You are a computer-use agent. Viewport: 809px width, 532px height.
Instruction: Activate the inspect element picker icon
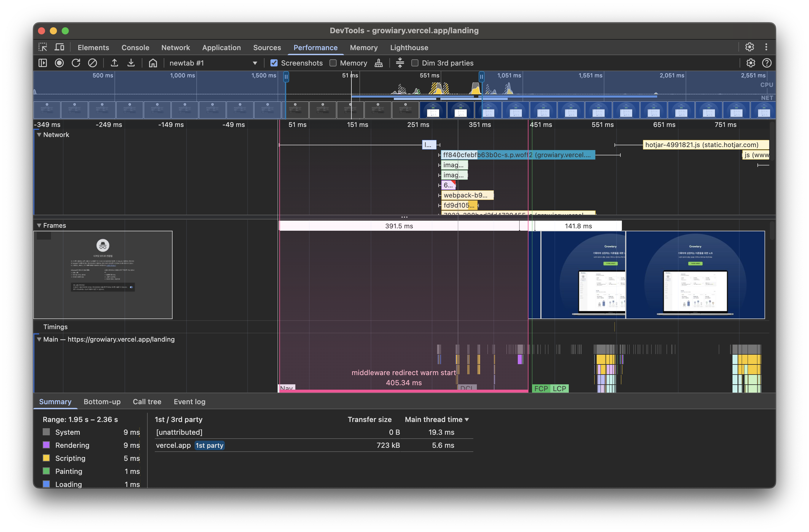pyautogui.click(x=43, y=47)
